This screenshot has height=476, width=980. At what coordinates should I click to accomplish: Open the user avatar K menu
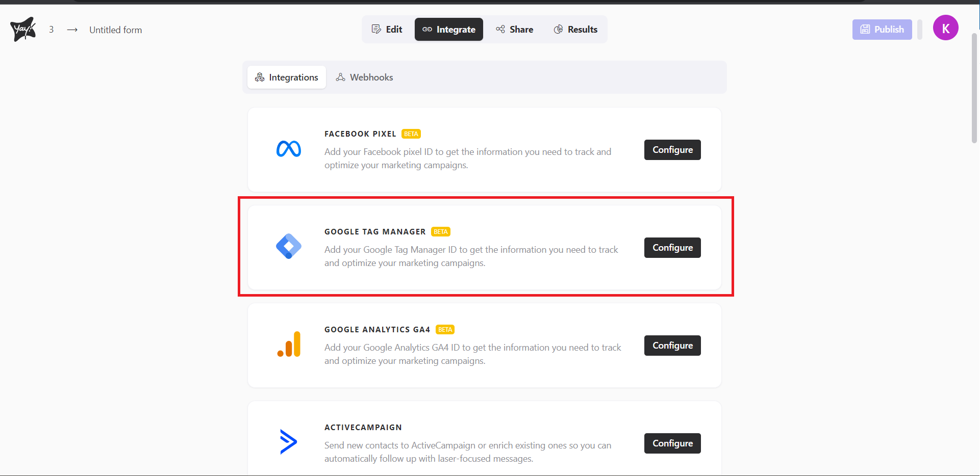(x=945, y=28)
